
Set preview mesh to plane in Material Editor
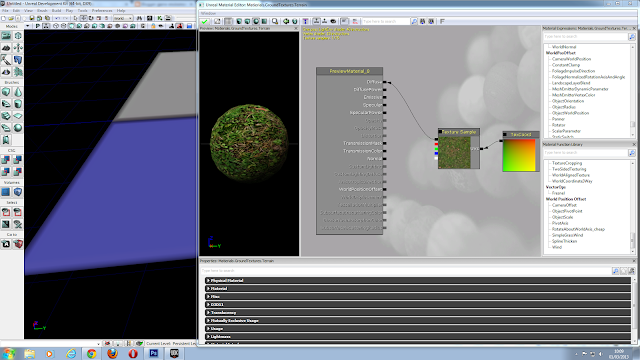pos(264,21)
